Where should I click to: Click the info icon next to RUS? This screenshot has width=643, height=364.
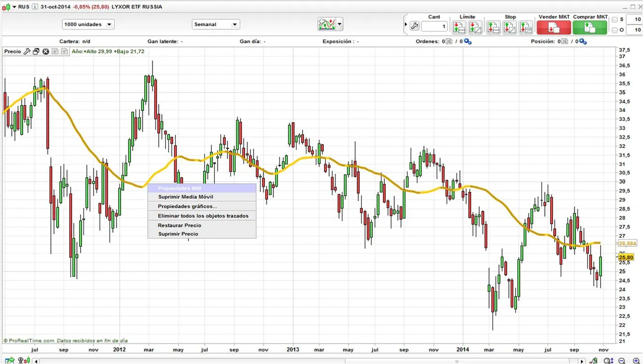(x=35, y=7)
